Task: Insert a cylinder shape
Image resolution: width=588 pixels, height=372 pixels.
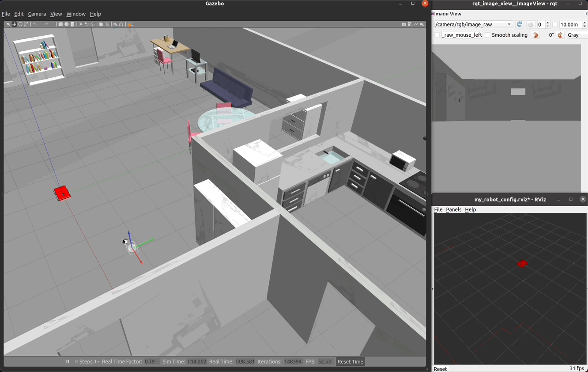Action: click(72, 24)
